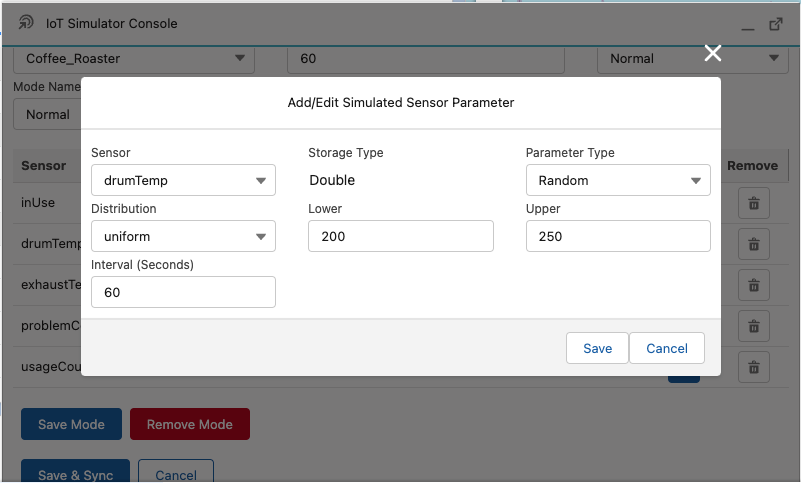Save the simulated sensor parameter
Screen dimensions: 801x483
click(597, 348)
